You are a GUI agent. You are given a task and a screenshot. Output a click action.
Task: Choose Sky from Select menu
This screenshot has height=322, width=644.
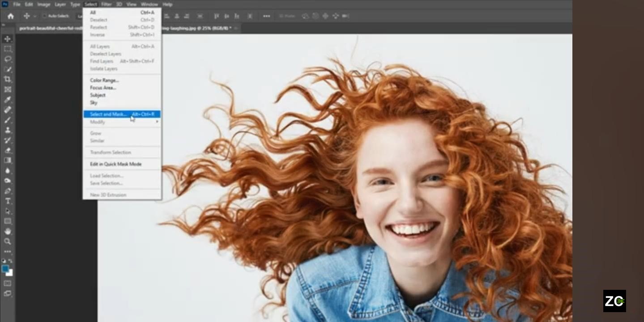pyautogui.click(x=94, y=102)
